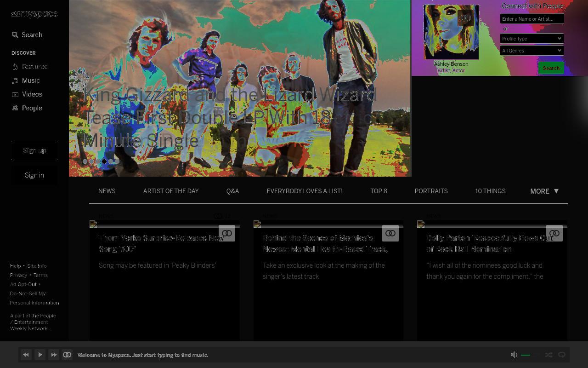Open Thom Yorke Surprise-Releases article title
Viewport: 588px width, 368px height.
[x=161, y=243]
